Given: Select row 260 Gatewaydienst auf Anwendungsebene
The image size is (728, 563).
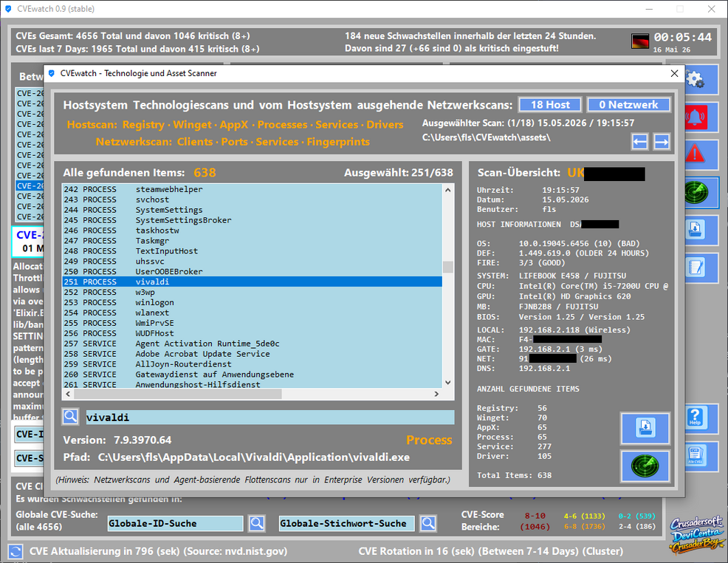Looking at the screenshot, I should [252, 375].
